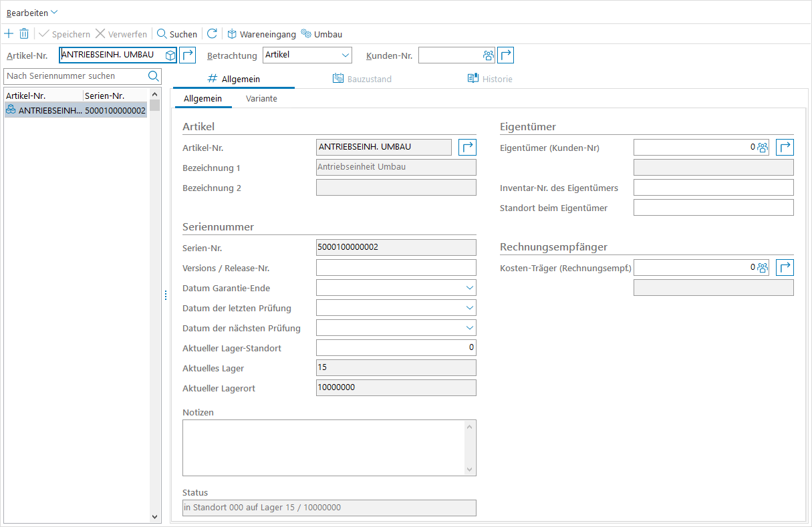
Task: Click jump arrow next to Artikel section Artikel-Nr.
Action: tap(467, 147)
